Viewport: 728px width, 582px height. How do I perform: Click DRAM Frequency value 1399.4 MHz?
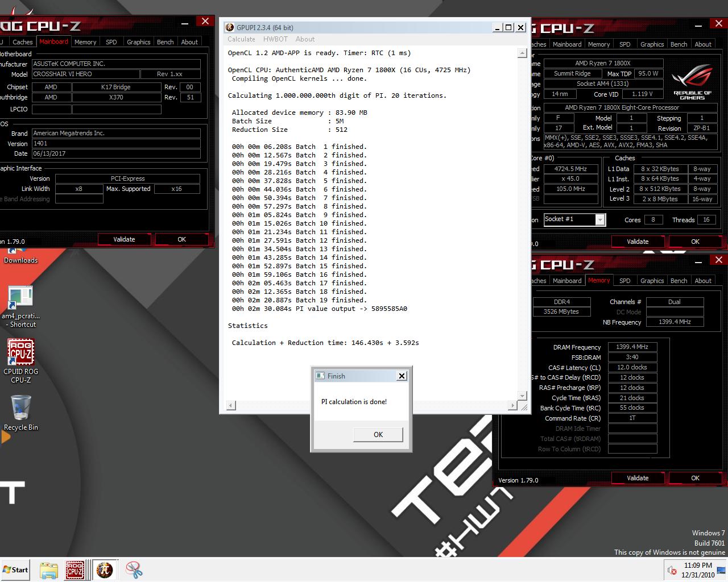(x=632, y=347)
